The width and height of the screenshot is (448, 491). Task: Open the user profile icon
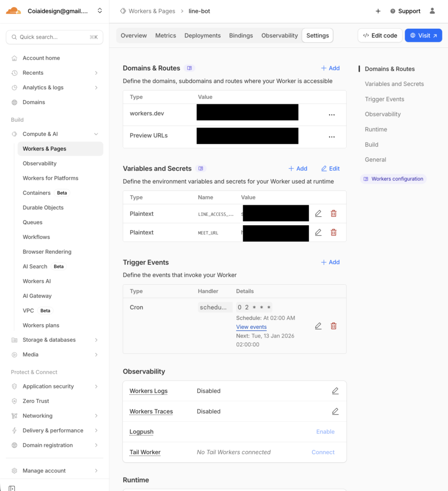point(432,11)
